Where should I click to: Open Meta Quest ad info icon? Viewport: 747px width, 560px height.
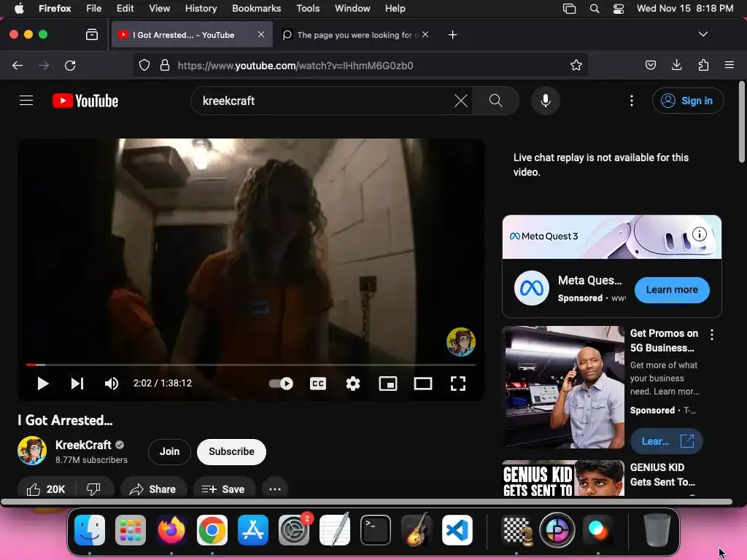[x=699, y=234]
